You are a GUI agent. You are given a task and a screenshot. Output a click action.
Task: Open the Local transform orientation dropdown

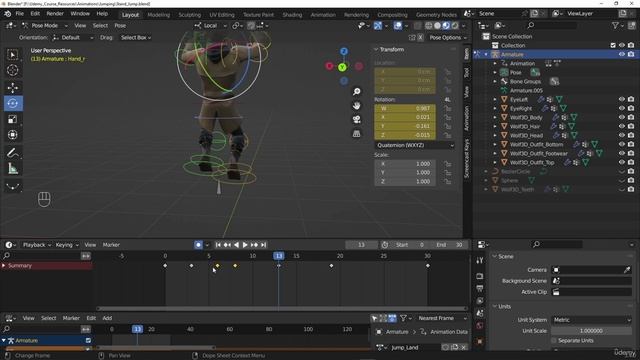tap(210, 25)
